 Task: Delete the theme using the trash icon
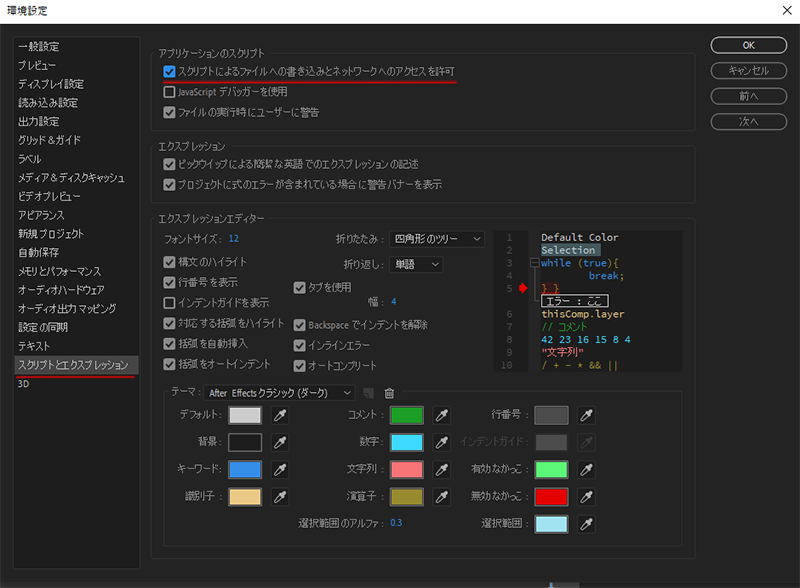(x=390, y=394)
